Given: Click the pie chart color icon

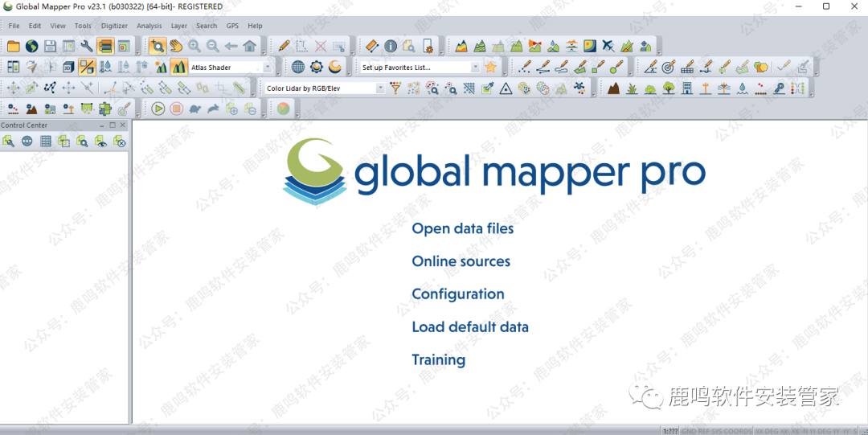Looking at the screenshot, I should [x=283, y=109].
